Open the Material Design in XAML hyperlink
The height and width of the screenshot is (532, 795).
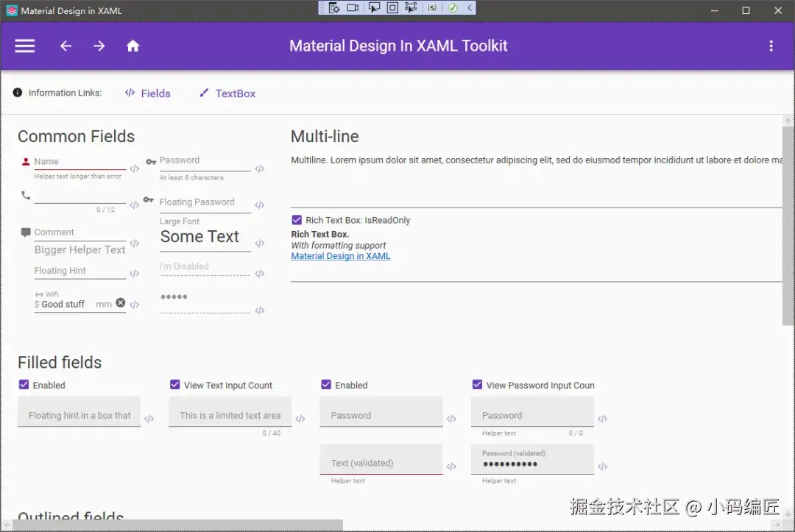coord(341,256)
